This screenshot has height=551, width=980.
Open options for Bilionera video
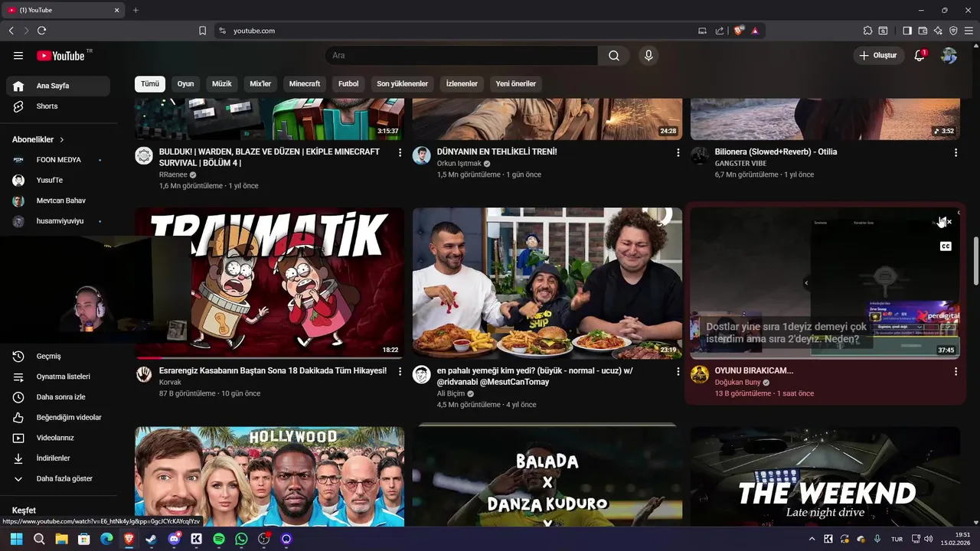coord(955,153)
